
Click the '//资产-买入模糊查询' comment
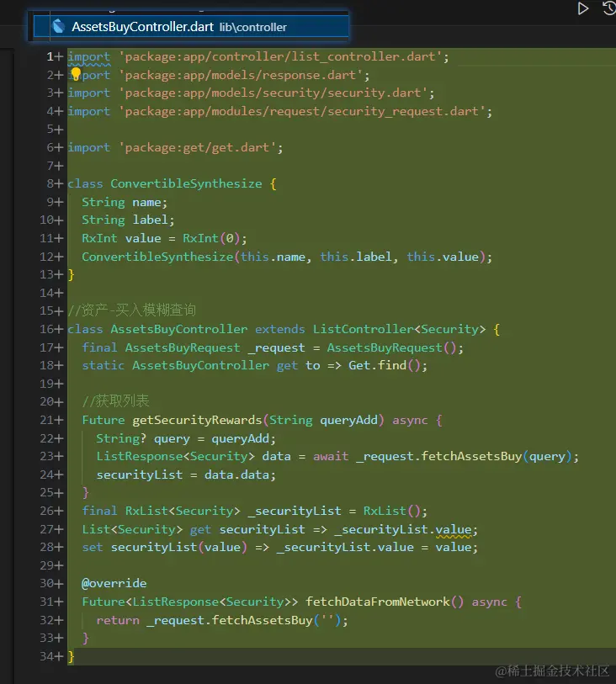click(132, 310)
